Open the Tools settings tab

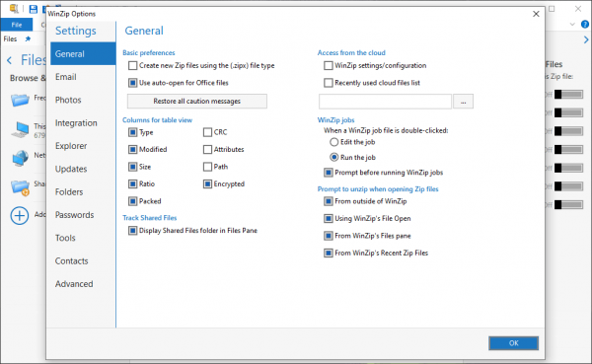coord(83,238)
